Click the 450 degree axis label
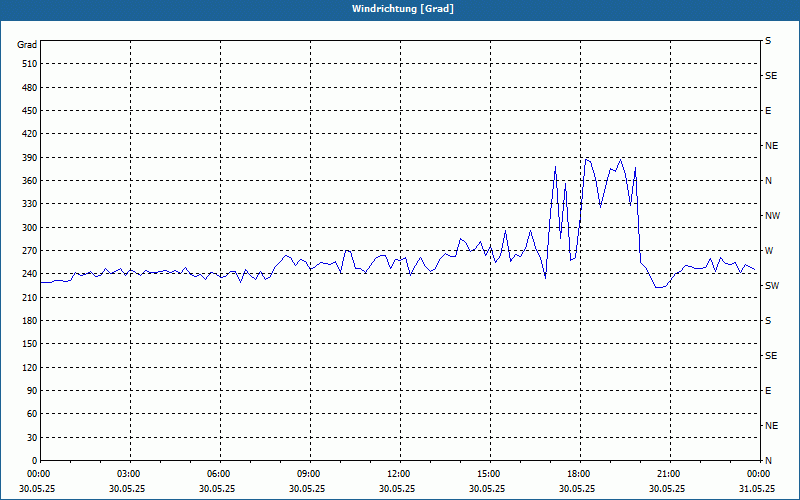The image size is (800, 500). tap(30, 111)
